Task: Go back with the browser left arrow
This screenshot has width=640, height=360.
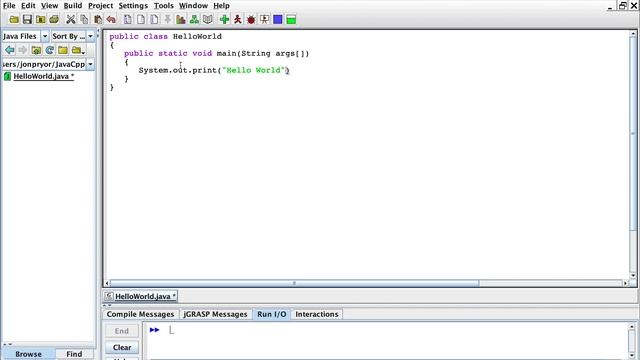Action: tap(10, 50)
